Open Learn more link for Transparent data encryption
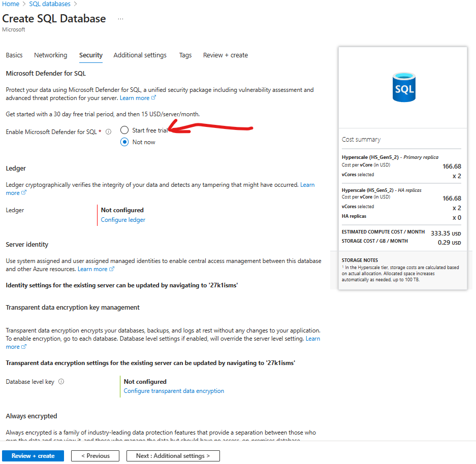Screen dimensions: 476x464 pyautogui.click(x=313, y=339)
